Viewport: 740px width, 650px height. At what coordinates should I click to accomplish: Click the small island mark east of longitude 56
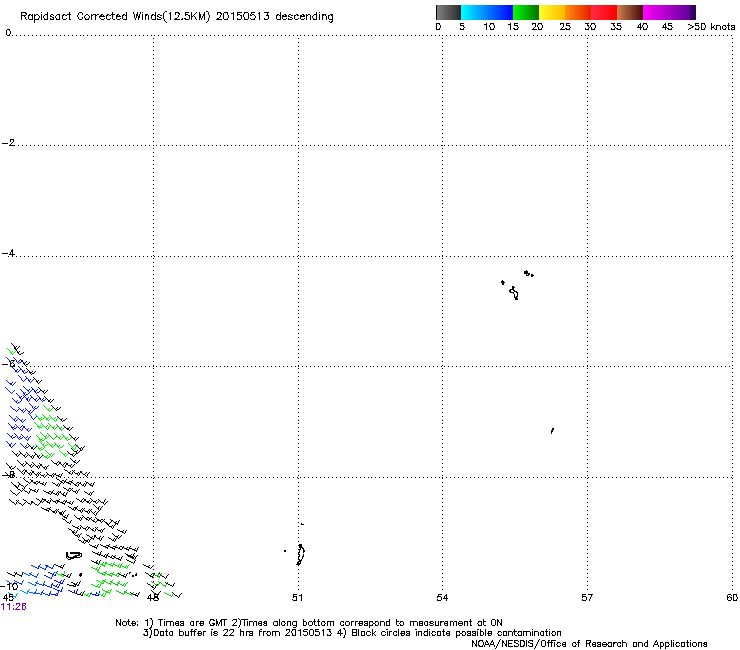tap(552, 431)
